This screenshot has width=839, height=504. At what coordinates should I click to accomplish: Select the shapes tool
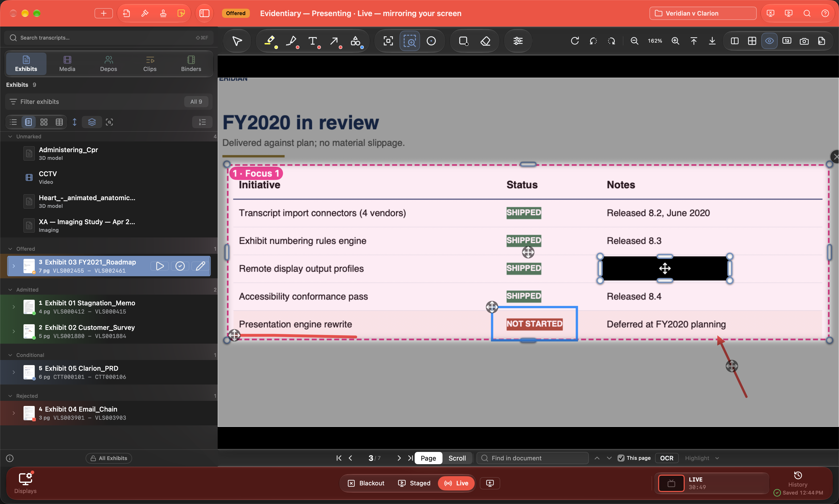pos(355,41)
